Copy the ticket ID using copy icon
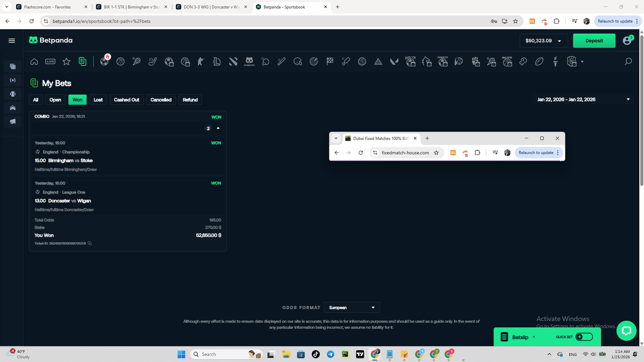644x362 pixels. point(90,243)
